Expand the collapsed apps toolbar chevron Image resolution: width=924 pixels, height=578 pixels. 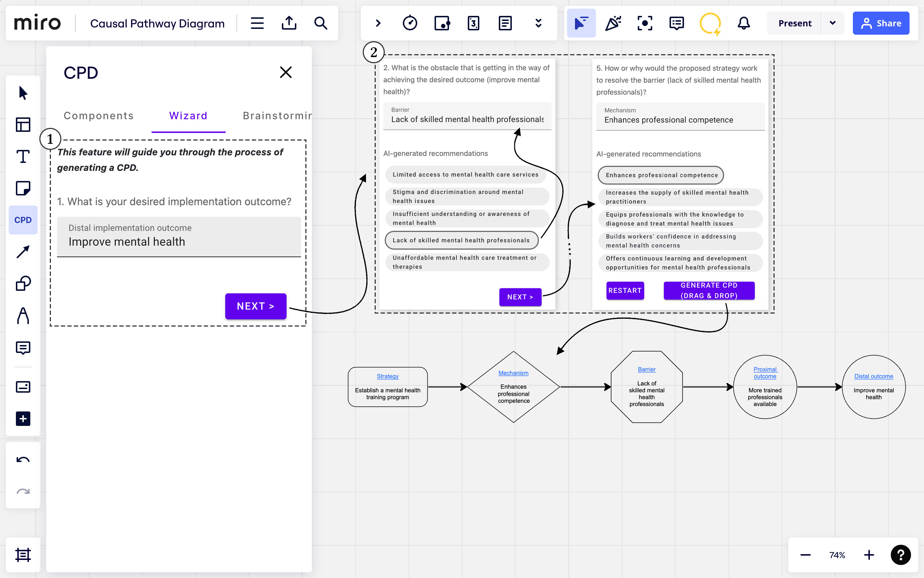pyautogui.click(x=378, y=23)
